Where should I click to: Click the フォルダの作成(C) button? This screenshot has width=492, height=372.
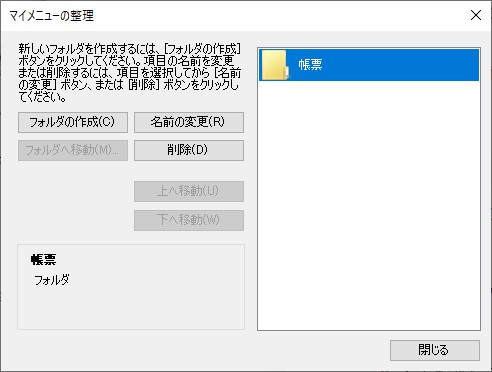pyautogui.click(x=73, y=122)
